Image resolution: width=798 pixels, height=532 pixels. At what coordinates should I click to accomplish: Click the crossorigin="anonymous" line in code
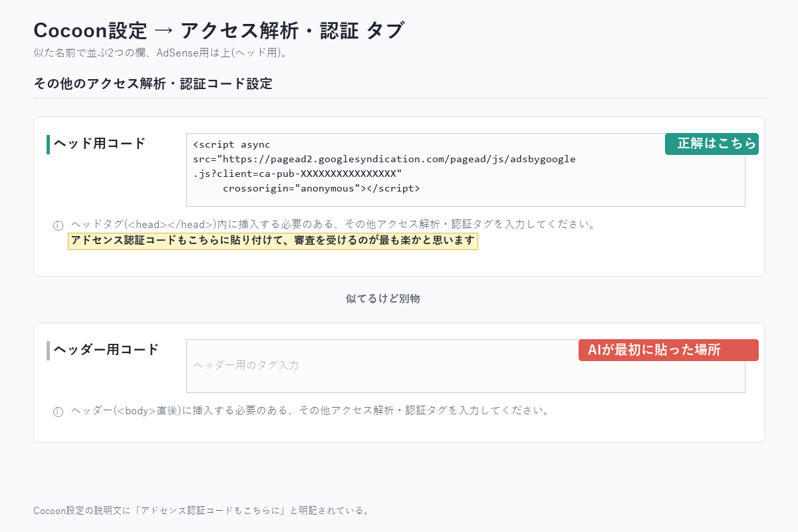tap(321, 188)
